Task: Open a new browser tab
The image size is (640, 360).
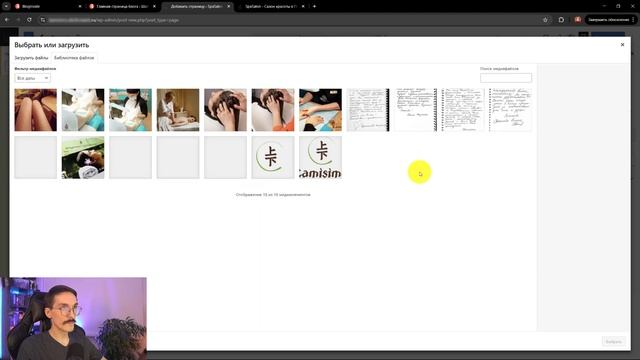Action: pos(314,6)
